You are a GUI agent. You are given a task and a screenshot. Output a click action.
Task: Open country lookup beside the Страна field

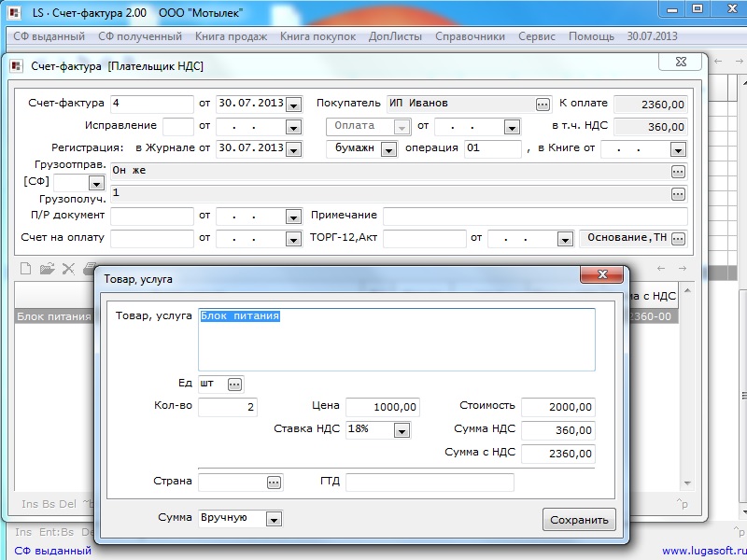pyautogui.click(x=274, y=482)
